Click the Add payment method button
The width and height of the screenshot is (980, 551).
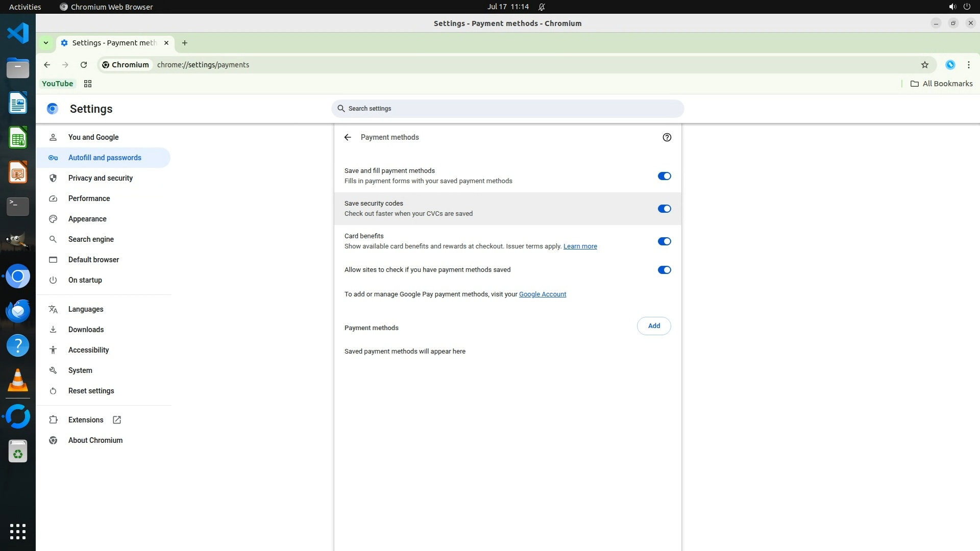(653, 326)
